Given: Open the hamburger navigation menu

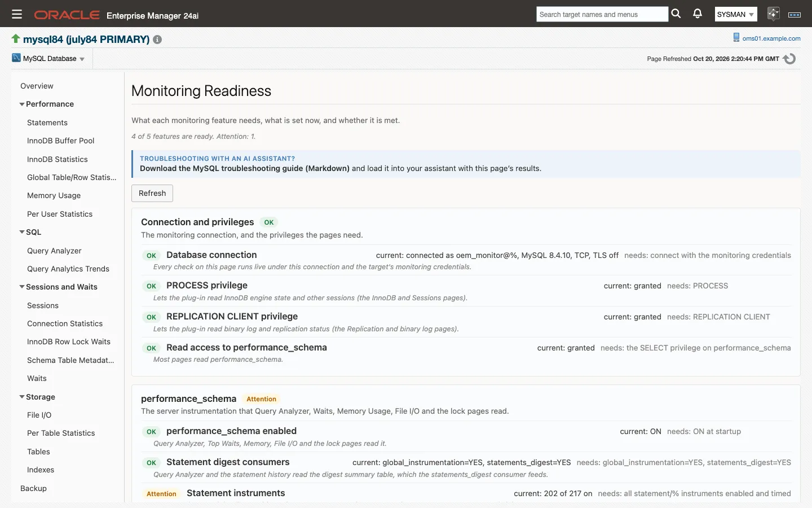Looking at the screenshot, I should [16, 14].
